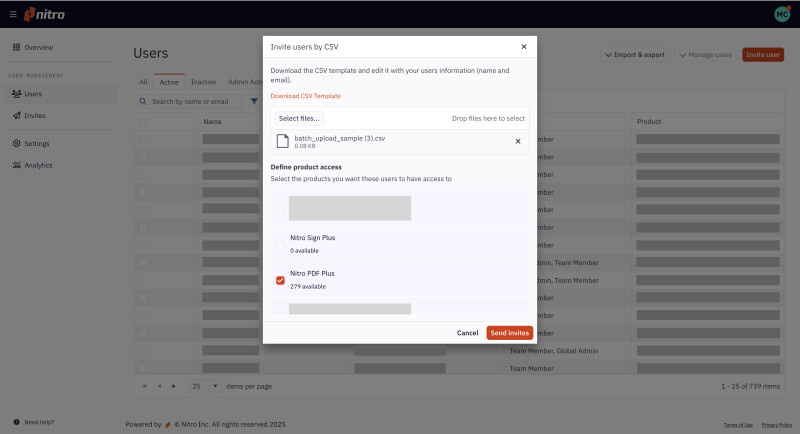Click the Download CSV Template link
Viewport: 800px width, 434px height.
[x=305, y=96]
